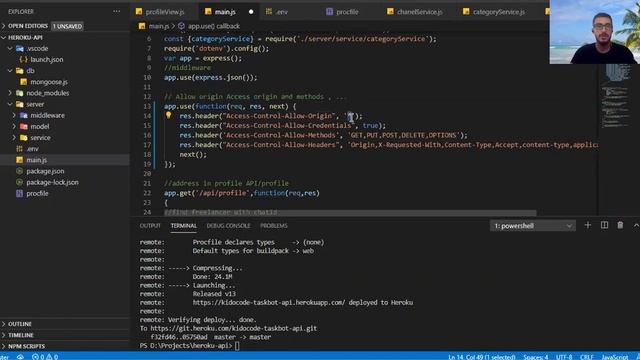Click the mongoose.js file icon
The image size is (640, 360).
24,82
